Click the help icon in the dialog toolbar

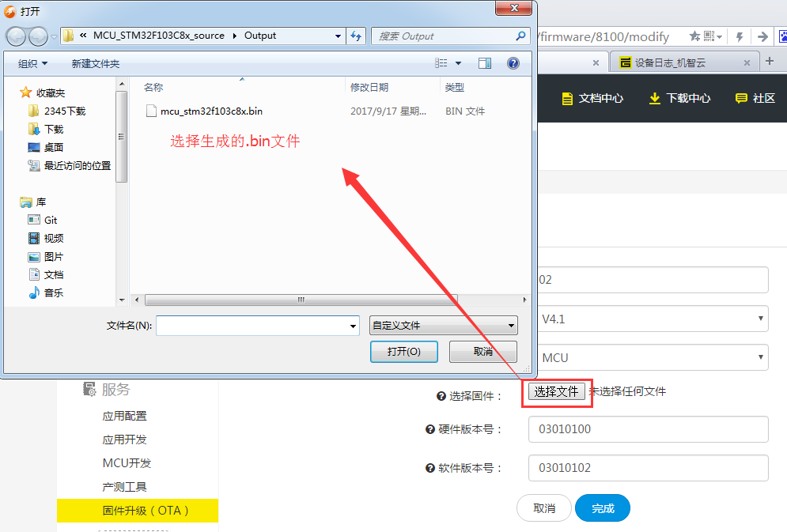513,63
